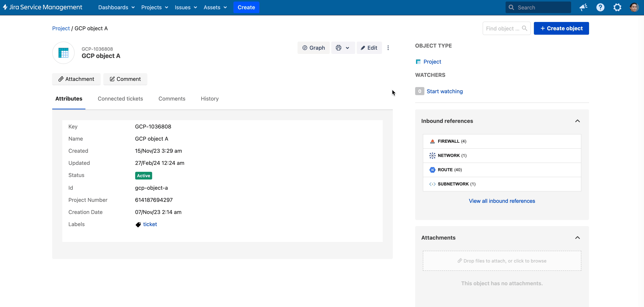Click the Subnetwork arrows icon
The width and height of the screenshot is (644, 307).
tap(432, 184)
